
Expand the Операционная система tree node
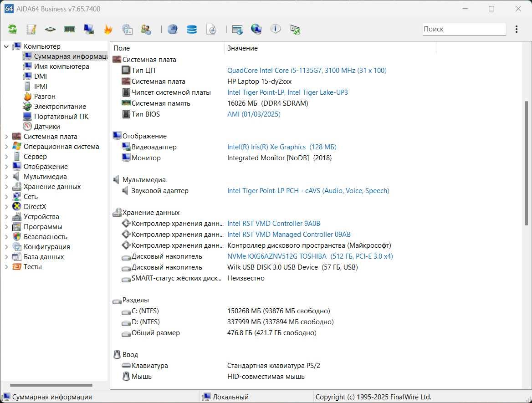coord(6,147)
